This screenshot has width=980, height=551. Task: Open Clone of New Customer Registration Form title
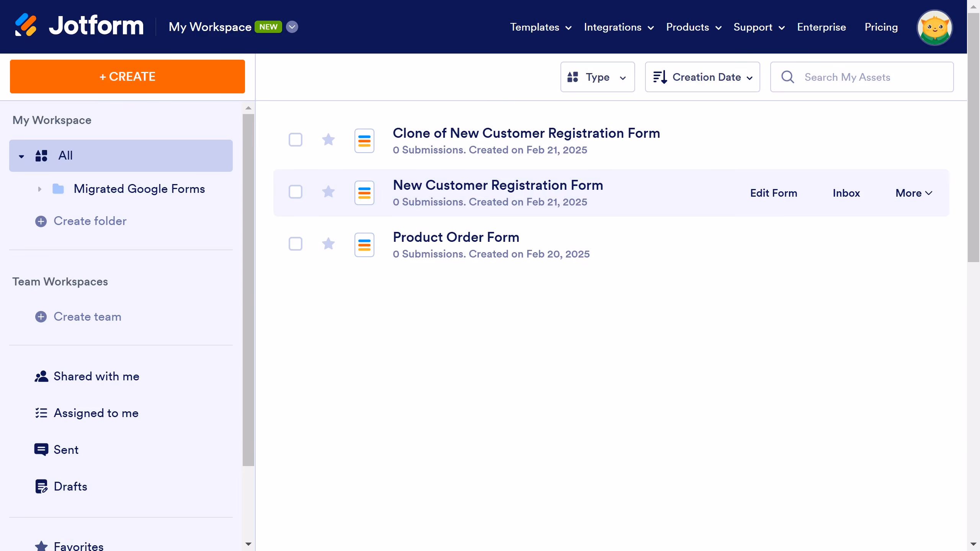[526, 133]
